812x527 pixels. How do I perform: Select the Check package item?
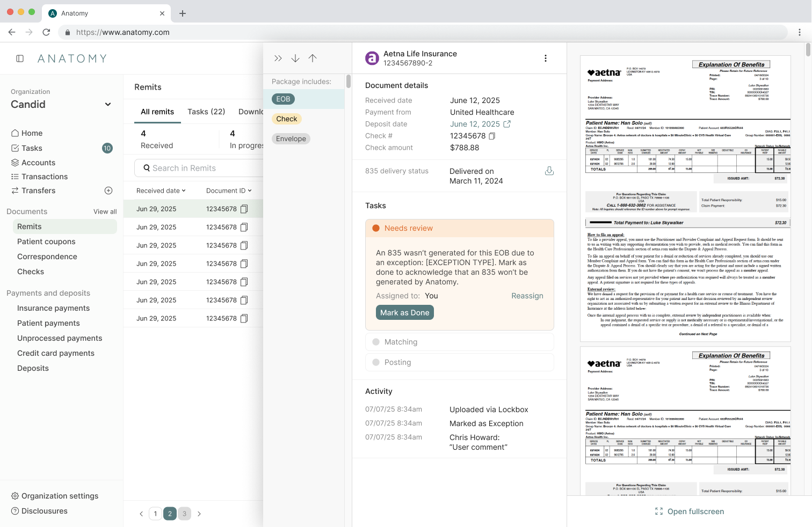(287, 119)
